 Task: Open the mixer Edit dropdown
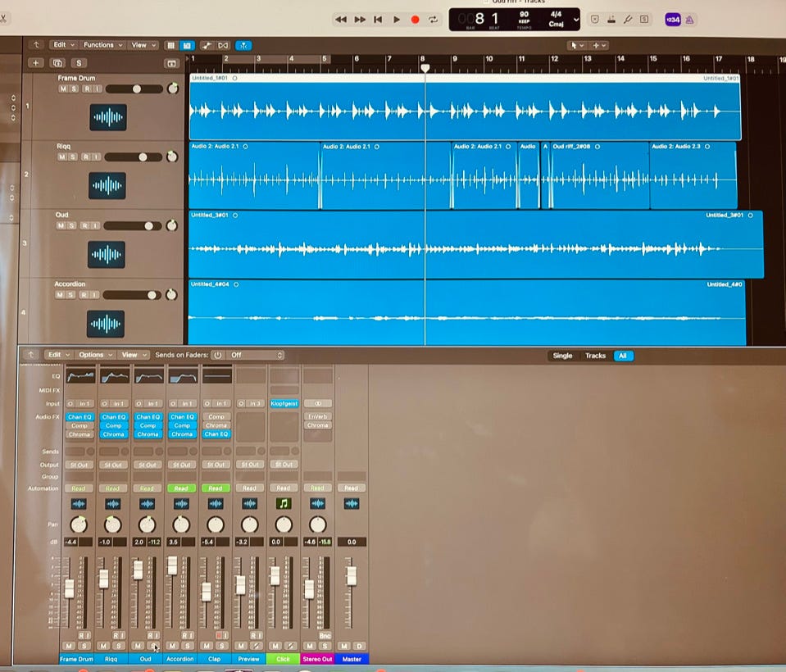point(59,355)
